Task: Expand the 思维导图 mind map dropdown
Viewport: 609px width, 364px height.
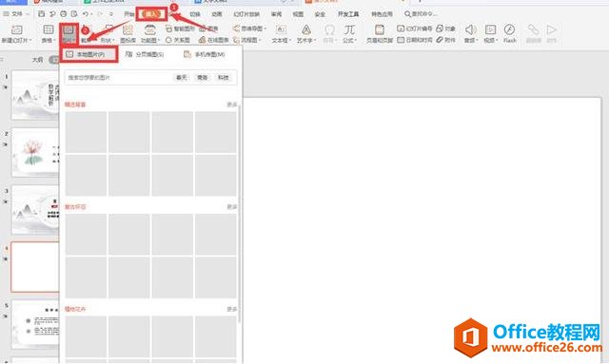Action: 249,29
